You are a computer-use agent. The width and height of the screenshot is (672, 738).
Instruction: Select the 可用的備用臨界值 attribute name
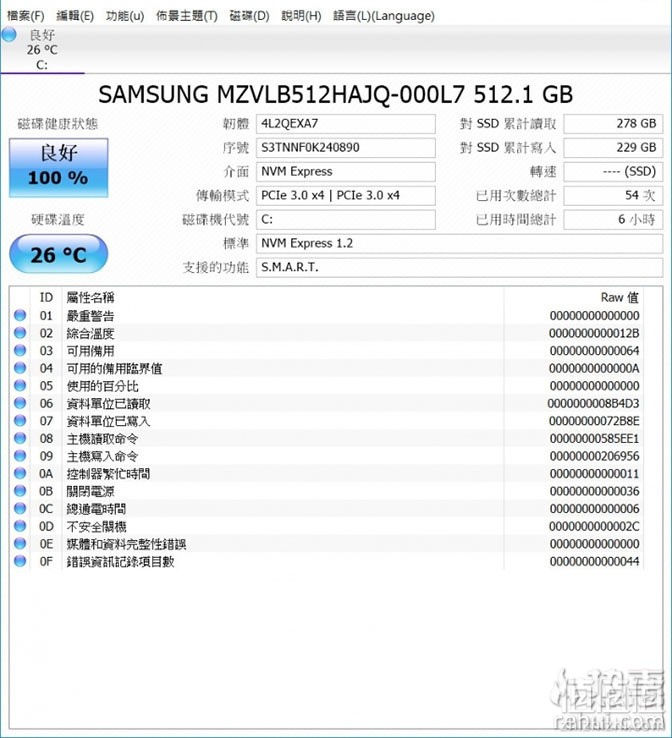coord(114,369)
